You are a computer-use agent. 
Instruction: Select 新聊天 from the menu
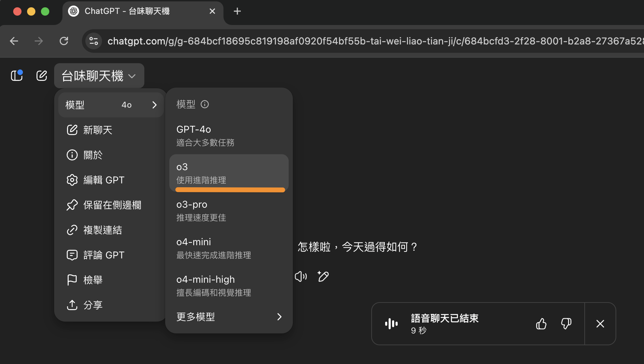click(111, 130)
